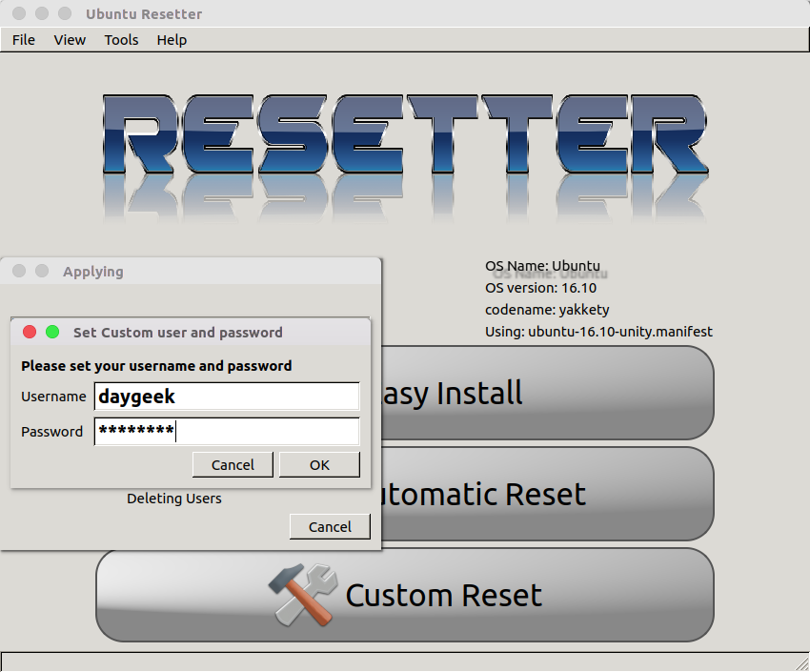The height and width of the screenshot is (672, 810).
Task: Open the Help menu
Action: (172, 40)
